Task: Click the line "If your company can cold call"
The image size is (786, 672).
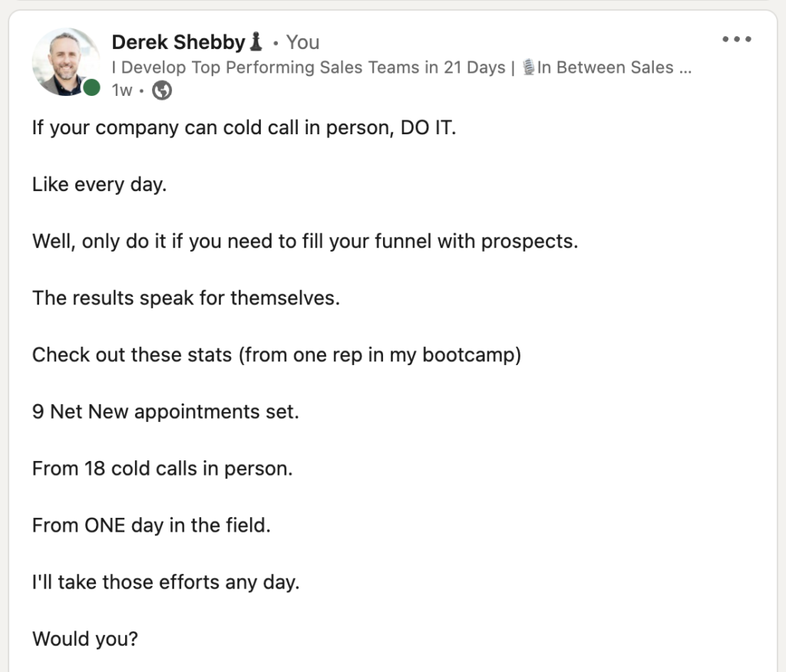Action: pyautogui.click(x=244, y=128)
